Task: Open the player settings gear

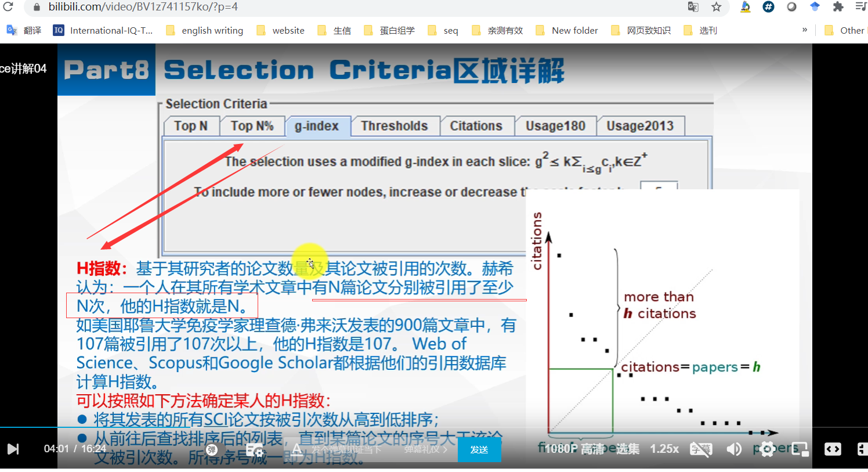Action: tap(767, 449)
